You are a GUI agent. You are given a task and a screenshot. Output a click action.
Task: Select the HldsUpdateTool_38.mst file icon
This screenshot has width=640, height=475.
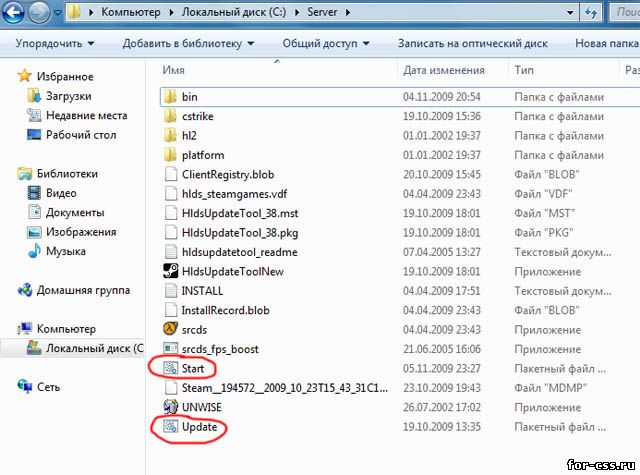pyautogui.click(x=171, y=213)
